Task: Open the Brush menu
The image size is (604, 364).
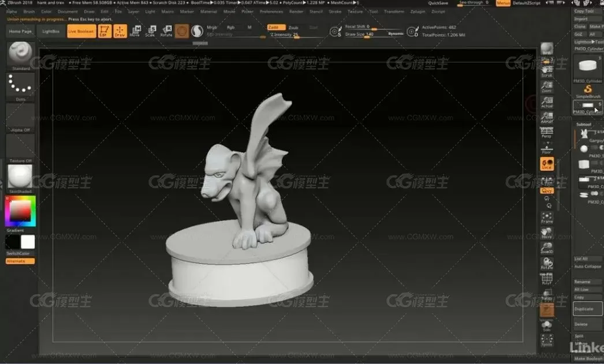Action: 29,12
